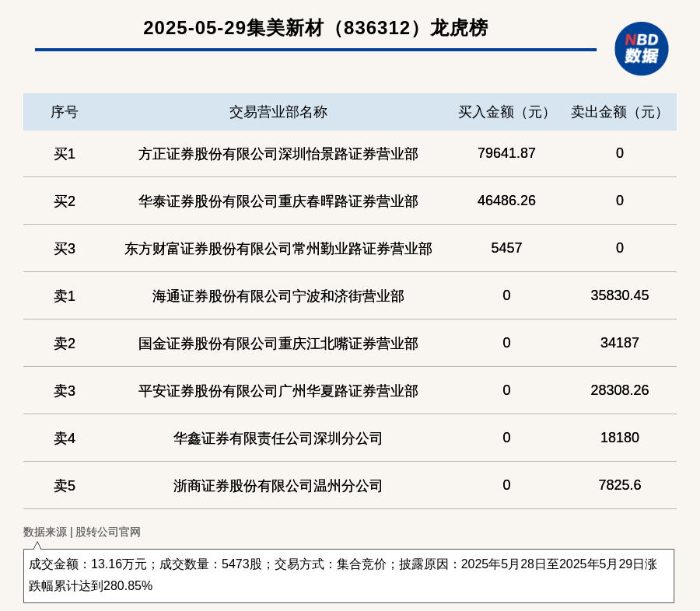Click the 卖1 row buy amount 0
Image resolution: width=700 pixels, height=611 pixels.
coord(506,295)
